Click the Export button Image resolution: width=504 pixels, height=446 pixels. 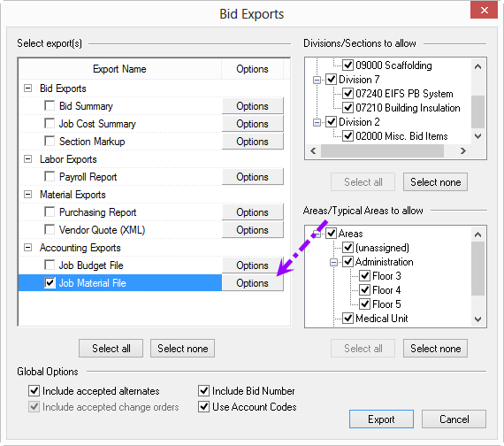pos(381,419)
